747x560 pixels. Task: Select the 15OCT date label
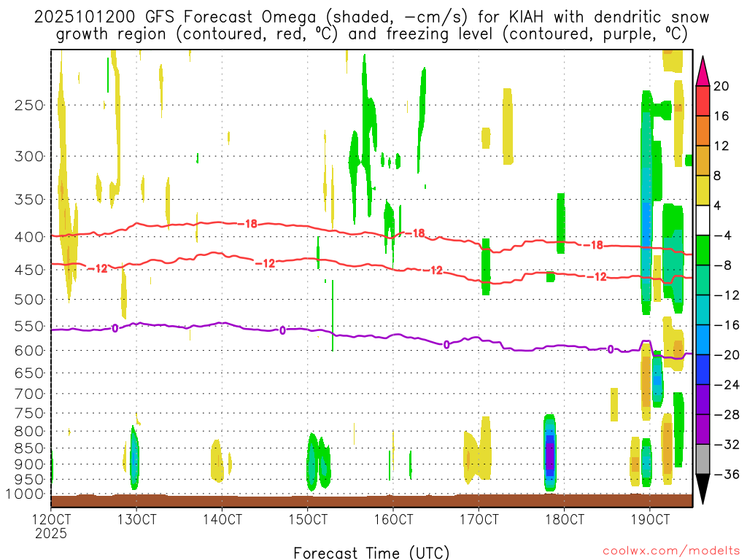308,518
